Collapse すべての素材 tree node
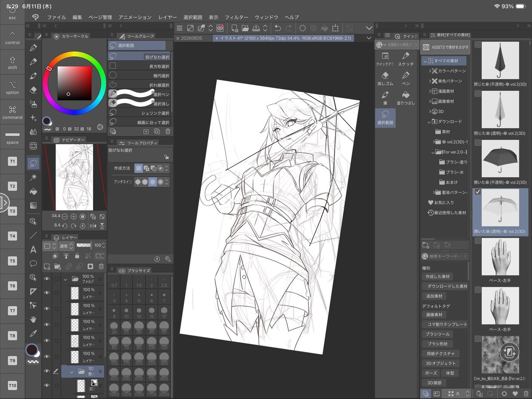This screenshot has height=399, width=532. click(425, 61)
